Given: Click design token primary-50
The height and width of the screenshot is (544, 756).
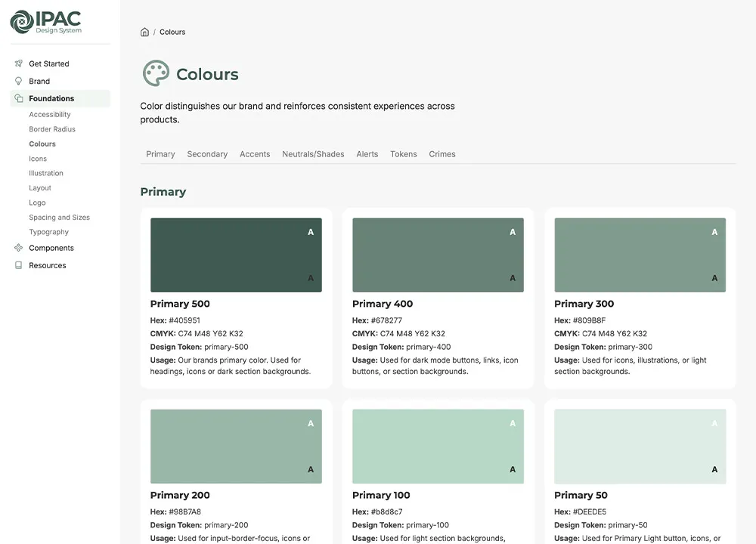Looking at the screenshot, I should [627, 525].
